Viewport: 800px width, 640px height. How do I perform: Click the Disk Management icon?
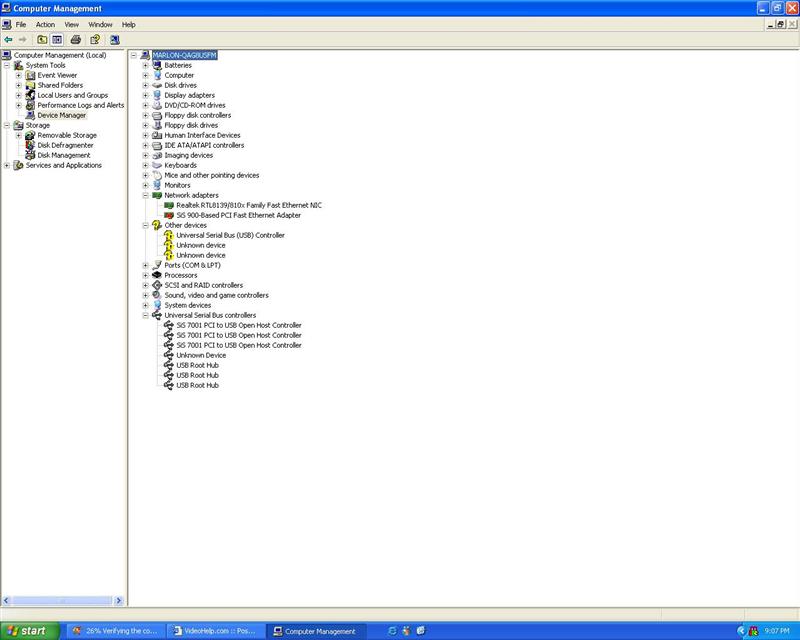coord(31,155)
